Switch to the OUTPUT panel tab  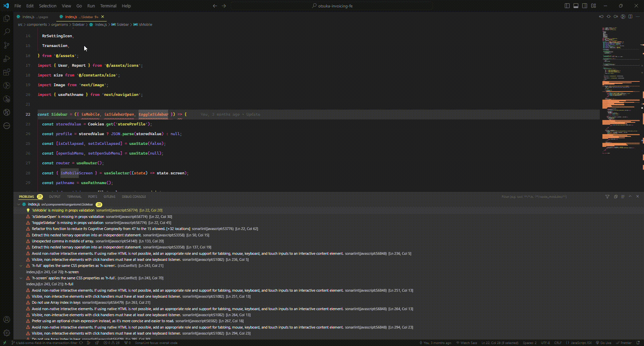click(55, 196)
